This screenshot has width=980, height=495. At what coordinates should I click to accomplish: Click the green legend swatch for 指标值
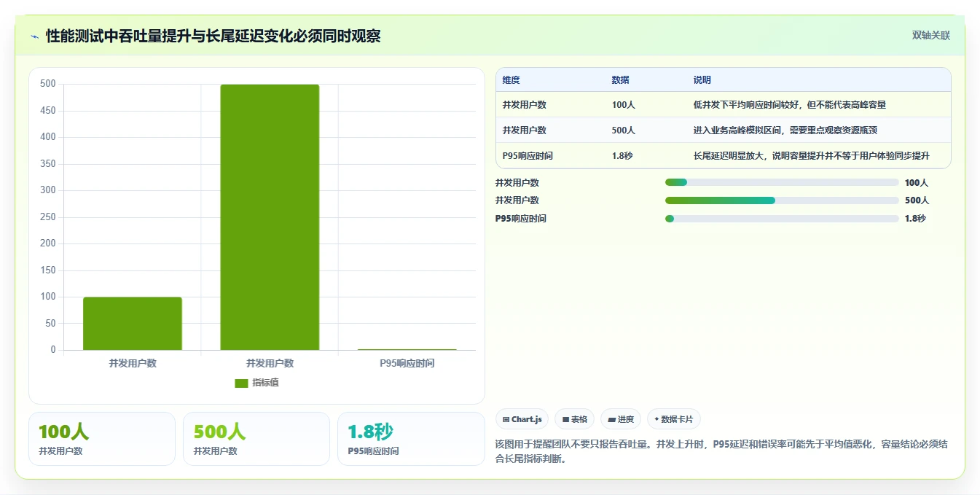point(241,383)
